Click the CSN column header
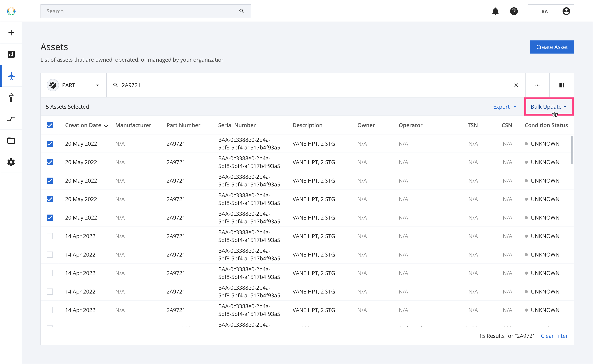 [x=507, y=125]
